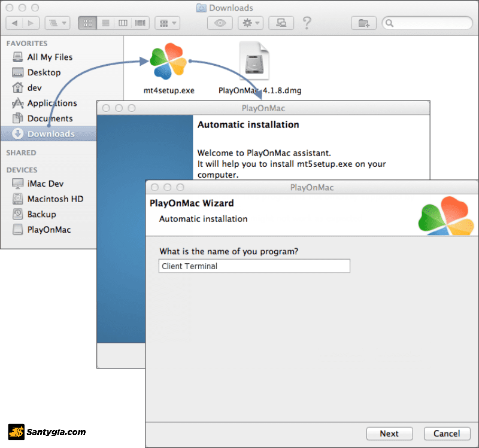Switch Finder to Cover Flow view
Image resolution: width=479 pixels, height=448 pixels.
[x=140, y=23]
